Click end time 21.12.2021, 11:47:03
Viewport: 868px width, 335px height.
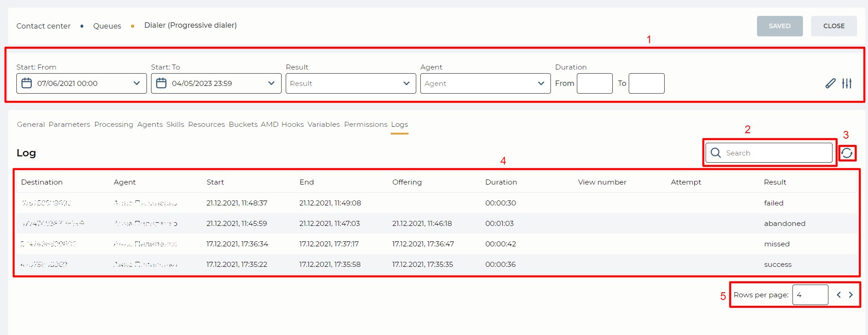[329, 223]
